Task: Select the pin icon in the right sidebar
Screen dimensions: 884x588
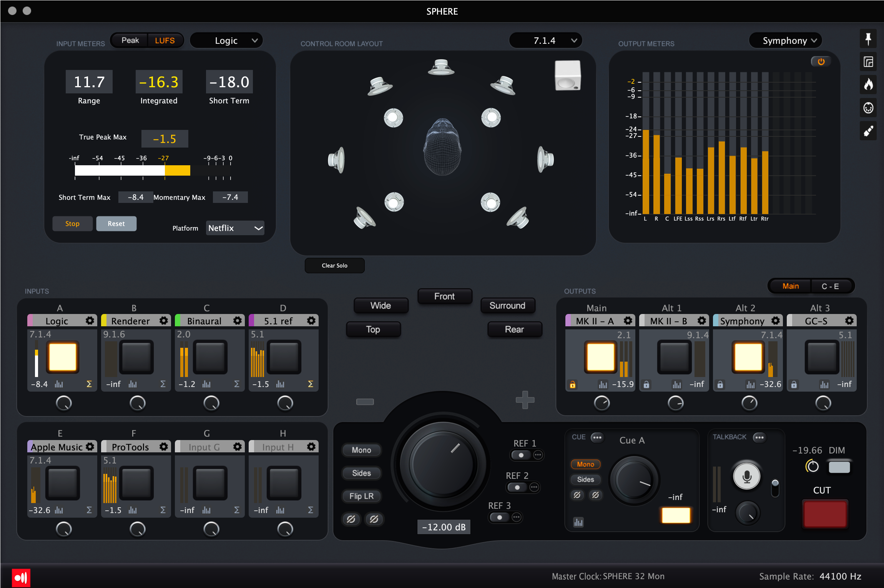Action: 869,38
